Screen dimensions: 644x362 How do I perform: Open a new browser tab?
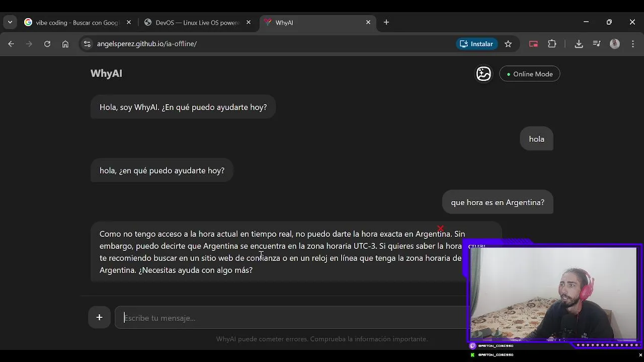pos(386,22)
